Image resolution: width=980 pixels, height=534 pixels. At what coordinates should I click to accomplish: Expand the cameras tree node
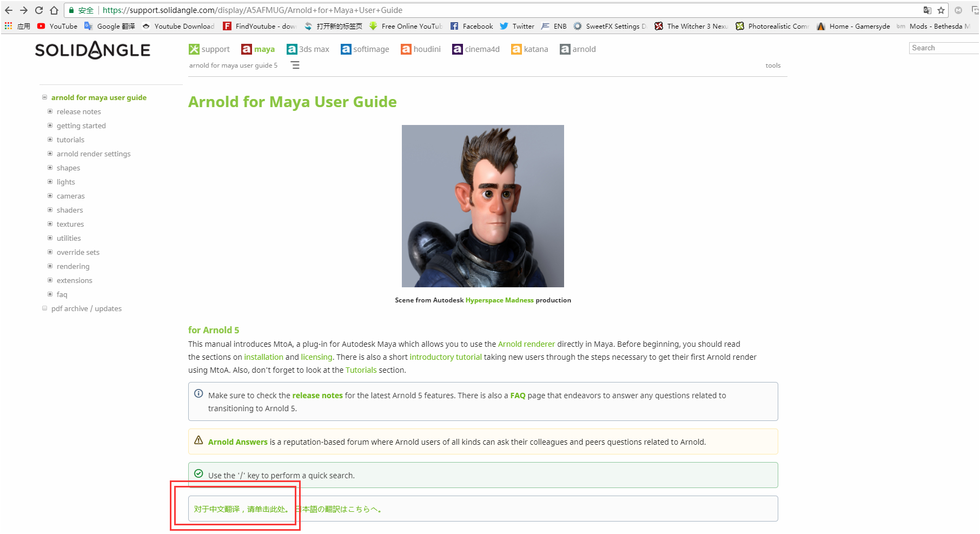tap(50, 196)
